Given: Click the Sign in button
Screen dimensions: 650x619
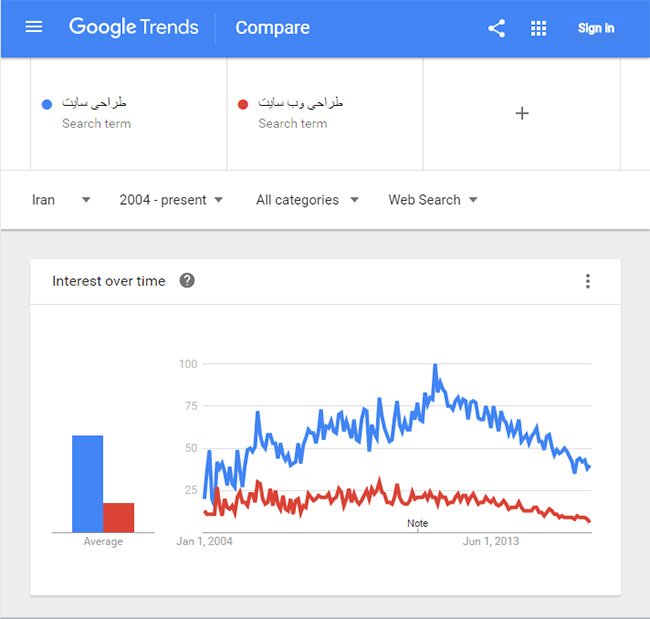Looking at the screenshot, I should coord(596,28).
